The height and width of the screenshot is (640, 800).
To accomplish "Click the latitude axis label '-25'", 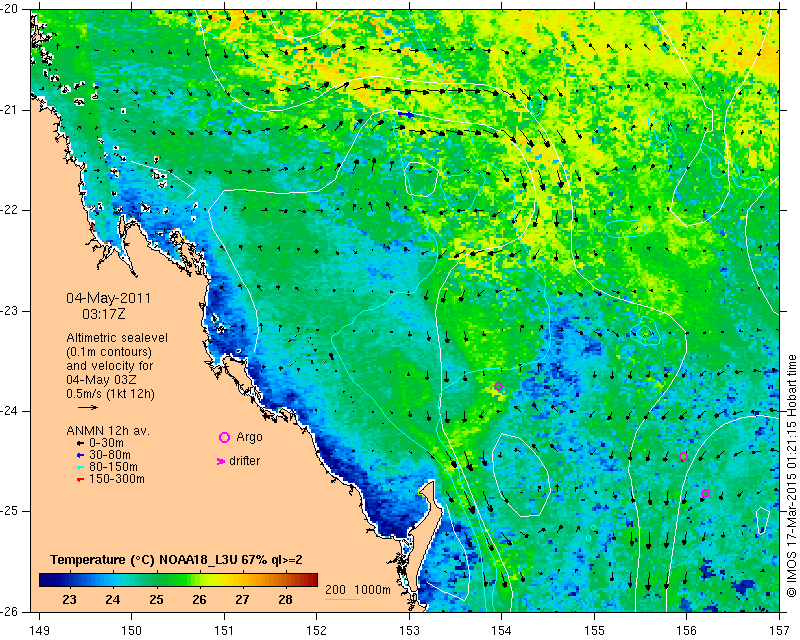I will point(10,511).
